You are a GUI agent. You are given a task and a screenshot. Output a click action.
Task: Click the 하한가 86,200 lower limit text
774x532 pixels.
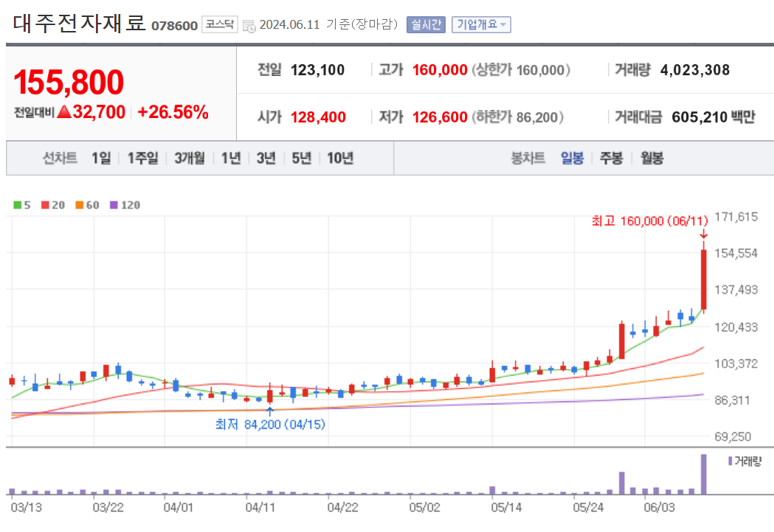[x=518, y=117]
